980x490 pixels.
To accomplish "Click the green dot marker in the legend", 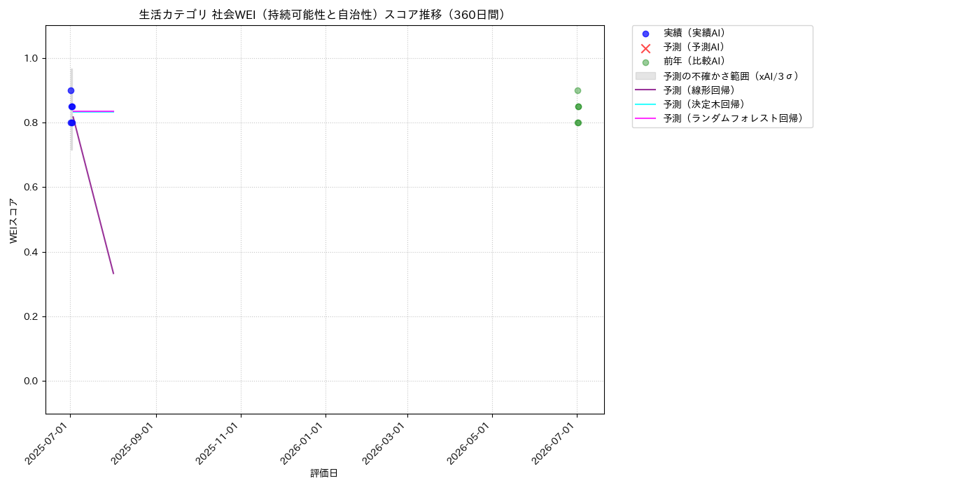I will 645,62.
